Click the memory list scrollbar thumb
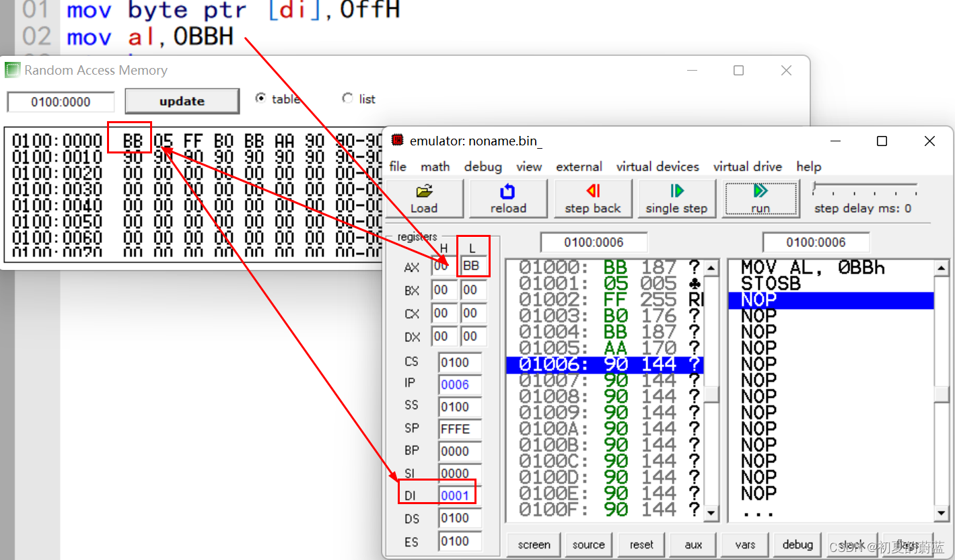Image resolution: width=955 pixels, height=560 pixels. [x=711, y=394]
